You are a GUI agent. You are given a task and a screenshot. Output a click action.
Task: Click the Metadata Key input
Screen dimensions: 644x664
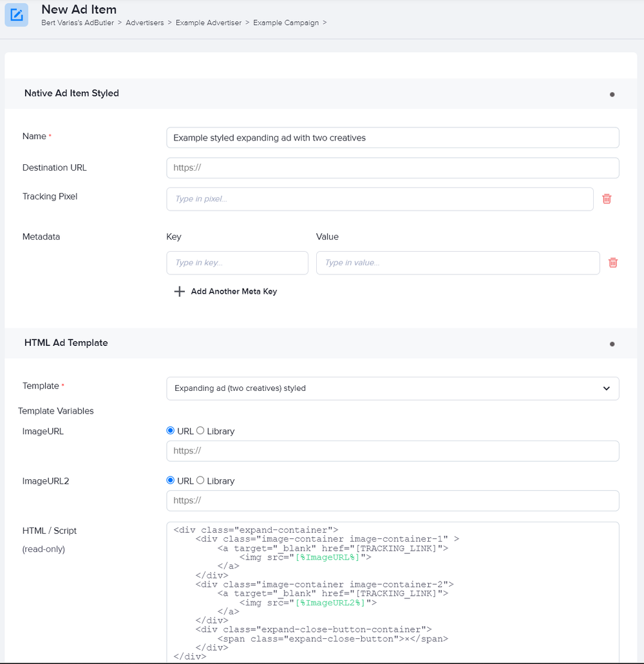(237, 263)
